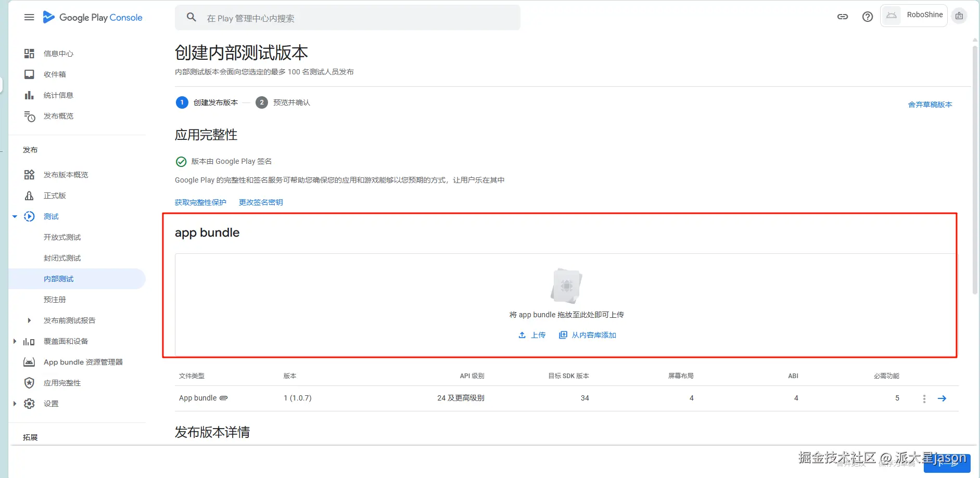Click the upload arrow icon
980x478 pixels.
522,335
